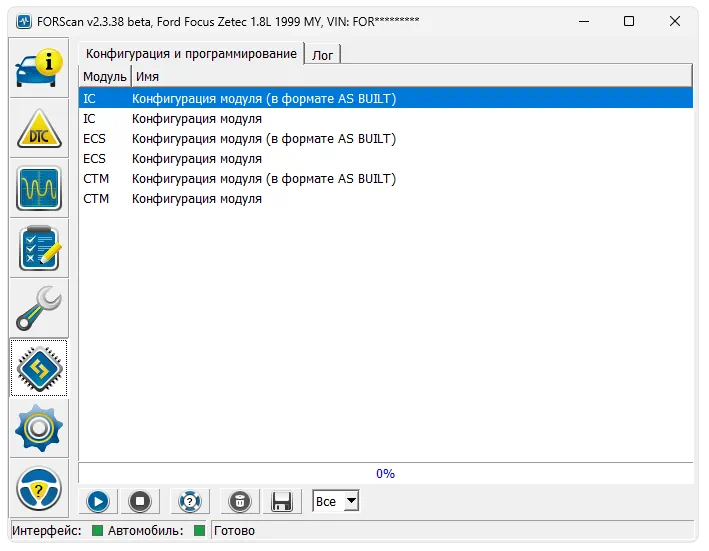This screenshot has height=551, width=709.
Task: Click the 0% progress bar
Action: point(386,473)
